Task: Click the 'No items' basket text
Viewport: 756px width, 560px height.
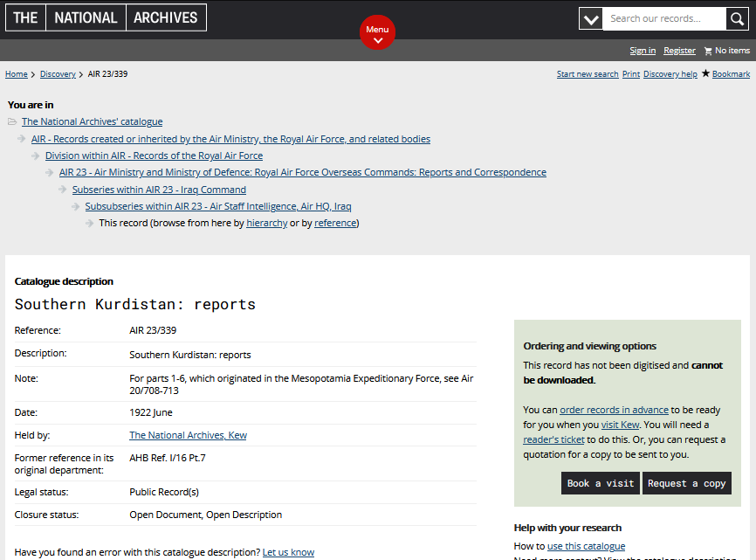Action: [x=732, y=51]
